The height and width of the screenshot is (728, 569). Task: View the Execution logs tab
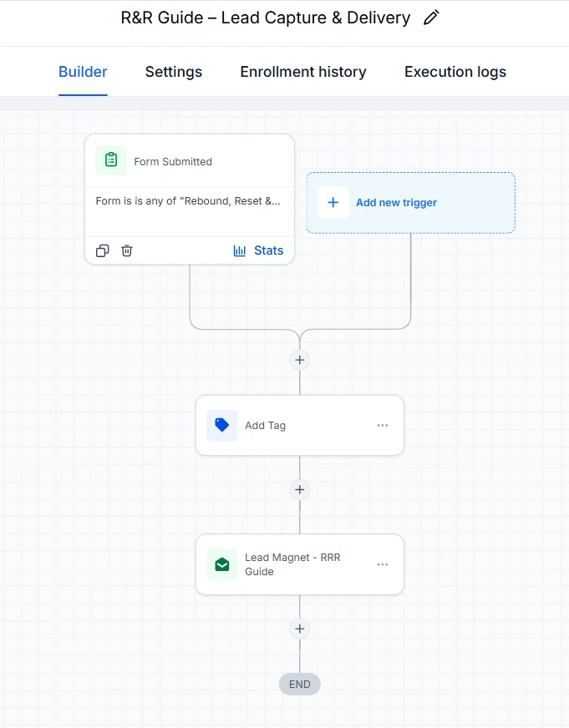(x=455, y=72)
